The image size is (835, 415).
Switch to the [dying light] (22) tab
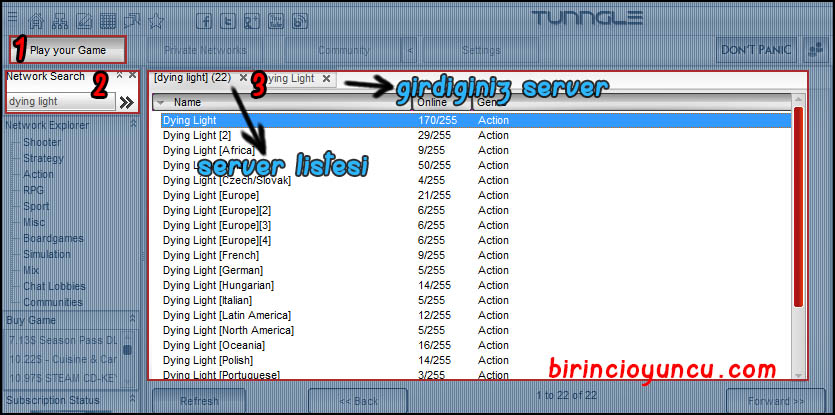(192, 78)
